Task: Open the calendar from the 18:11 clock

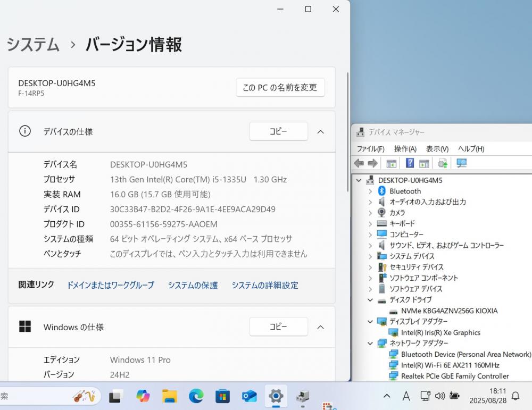Action: click(488, 396)
